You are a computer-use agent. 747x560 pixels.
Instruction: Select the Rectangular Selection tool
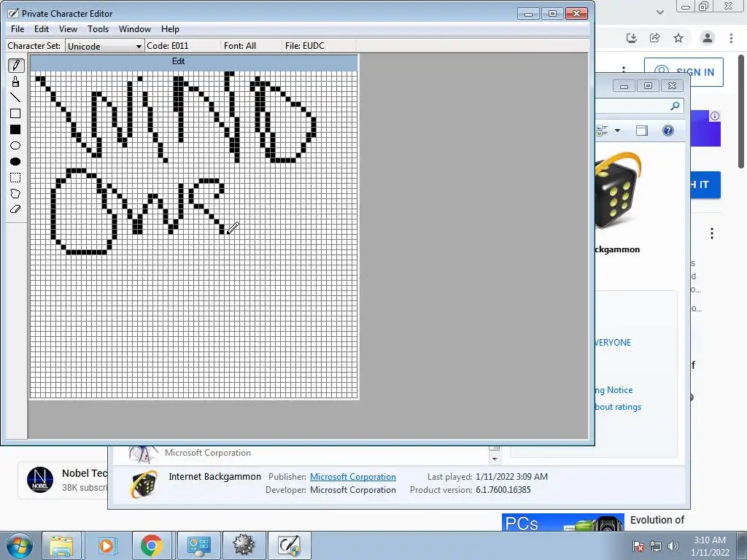coord(15,178)
